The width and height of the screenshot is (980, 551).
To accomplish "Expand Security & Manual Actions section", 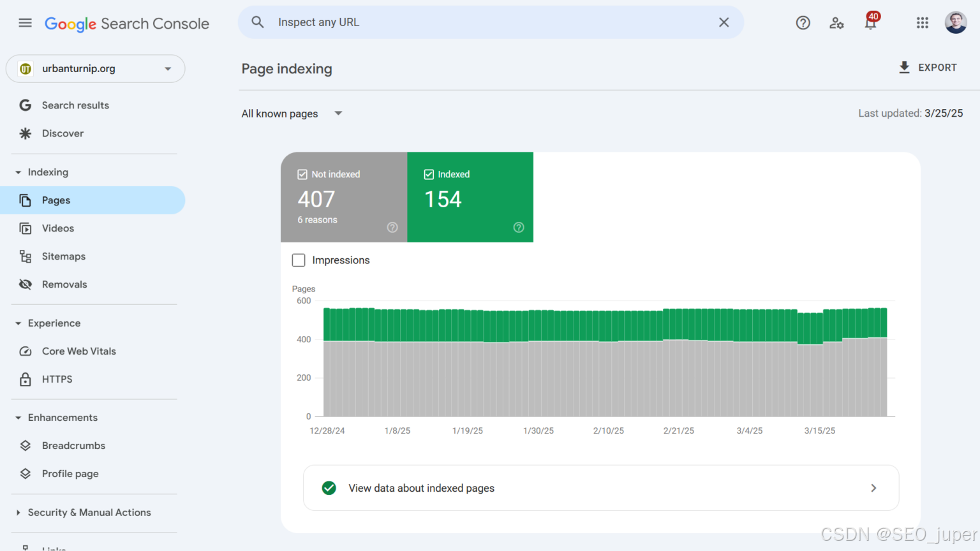I will pos(84,513).
